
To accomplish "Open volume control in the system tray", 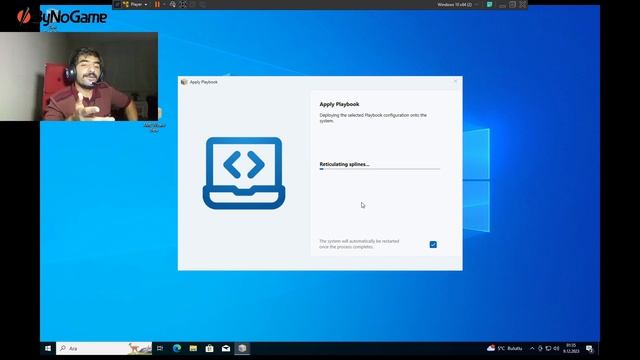I will coord(556,348).
